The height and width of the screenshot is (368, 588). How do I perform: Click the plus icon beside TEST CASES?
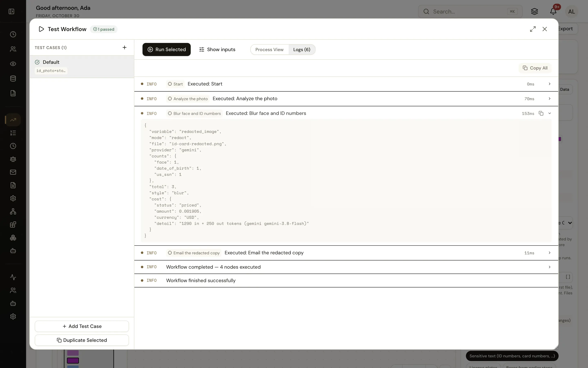tap(124, 47)
